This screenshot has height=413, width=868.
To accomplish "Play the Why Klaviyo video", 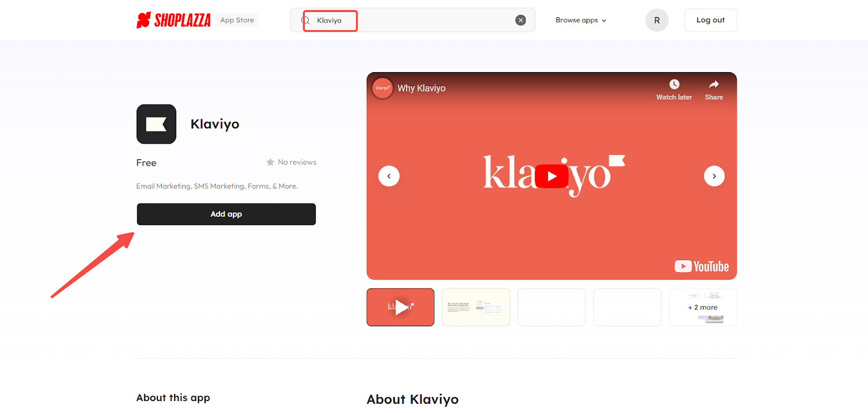I will [551, 176].
